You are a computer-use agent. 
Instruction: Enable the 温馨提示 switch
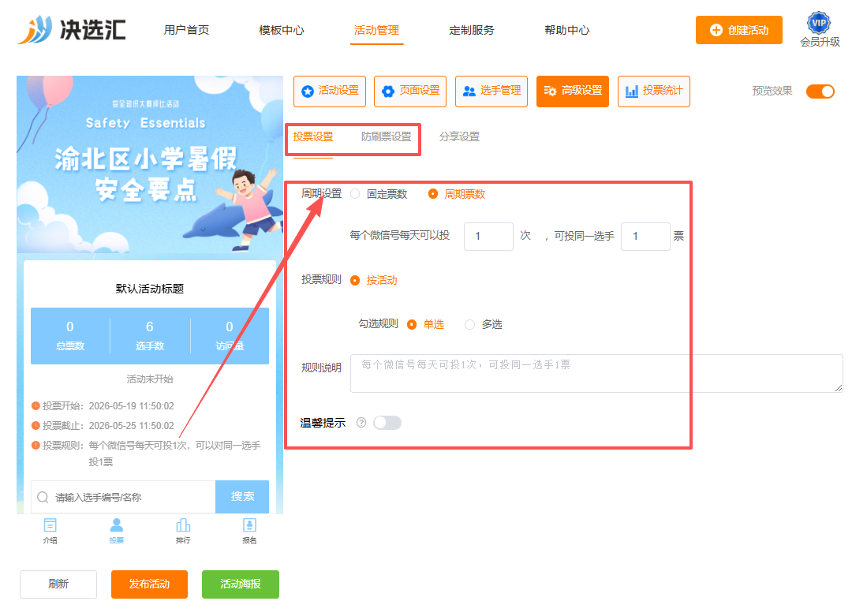[x=387, y=423]
